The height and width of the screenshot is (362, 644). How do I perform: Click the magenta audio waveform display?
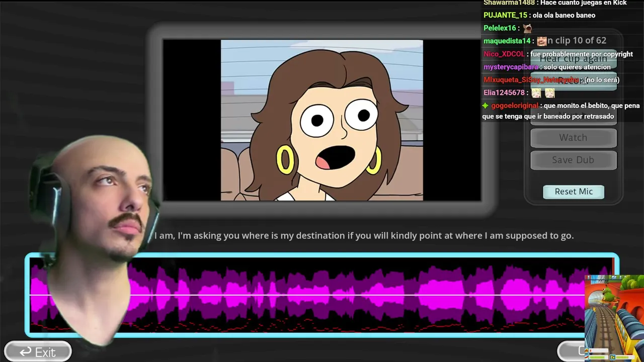pyautogui.click(x=322, y=295)
